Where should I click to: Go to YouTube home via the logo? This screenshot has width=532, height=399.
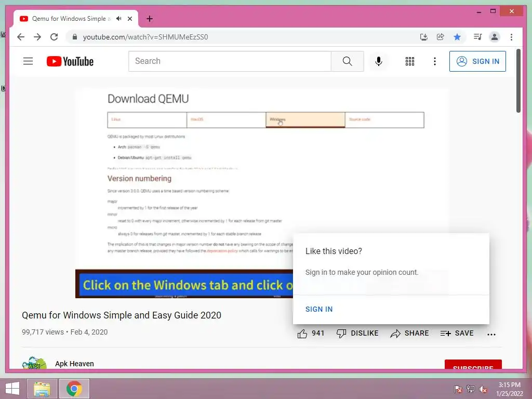pyautogui.click(x=70, y=61)
